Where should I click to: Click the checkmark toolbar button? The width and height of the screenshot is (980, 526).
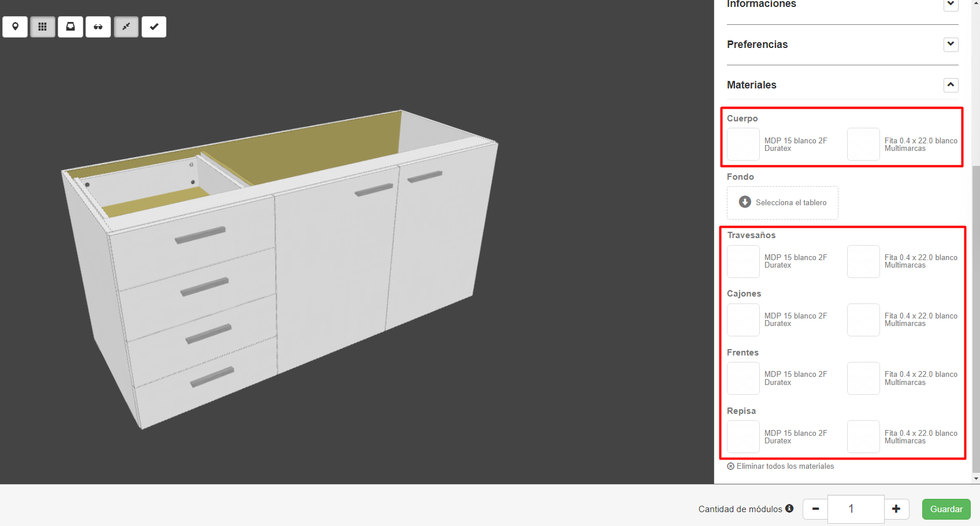pyautogui.click(x=154, y=27)
